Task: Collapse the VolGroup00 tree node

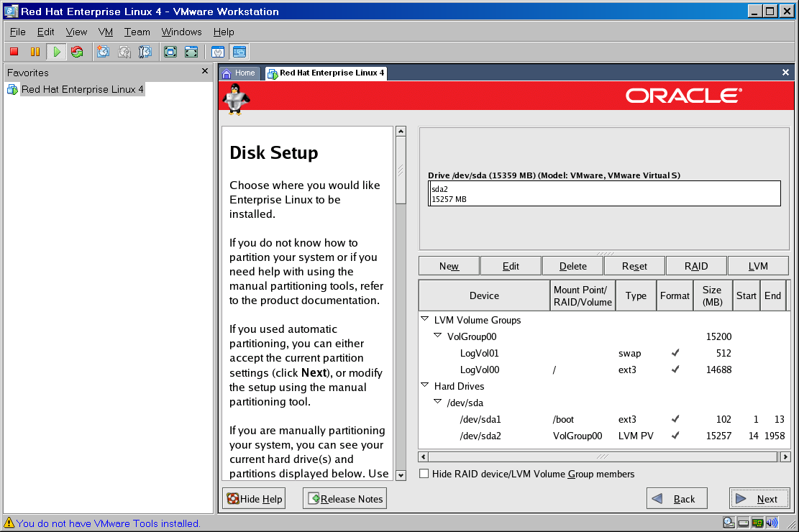Action: [438, 335]
